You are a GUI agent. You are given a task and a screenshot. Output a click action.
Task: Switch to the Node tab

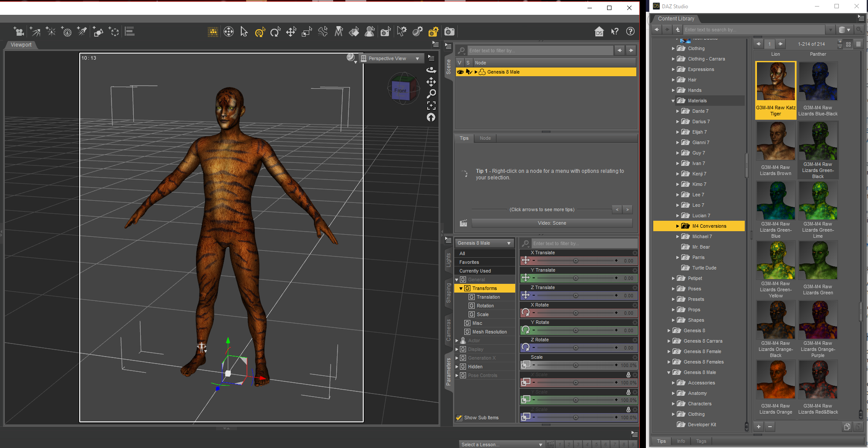(485, 138)
